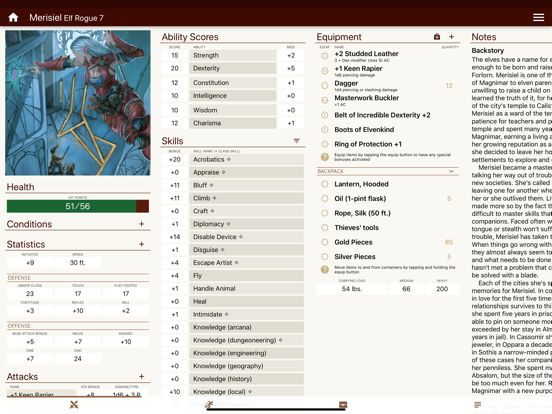Toggle equip for +1 Keen Rapier
This screenshot has height=414, width=552.
coord(325,71)
